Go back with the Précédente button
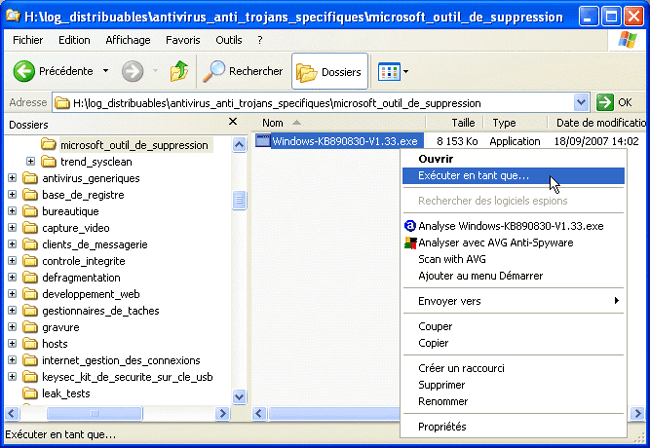The width and height of the screenshot is (650, 448). tap(54, 71)
